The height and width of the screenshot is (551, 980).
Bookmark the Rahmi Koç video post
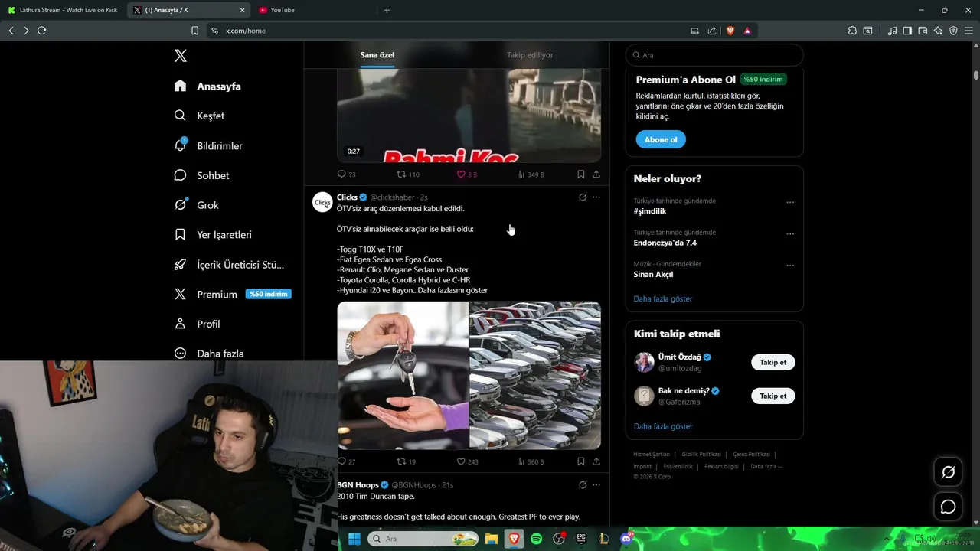581,174
